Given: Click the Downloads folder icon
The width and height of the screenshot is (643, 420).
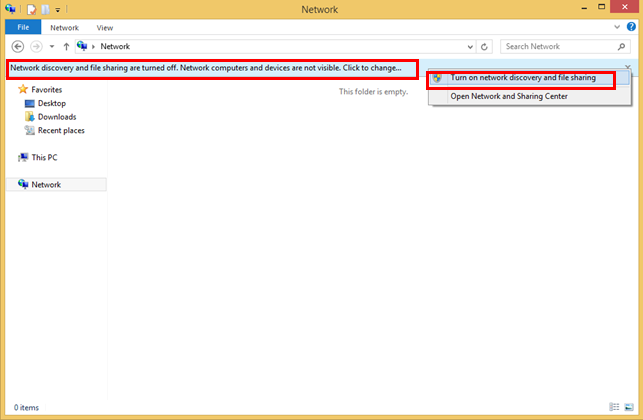Looking at the screenshot, I should pos(30,117).
